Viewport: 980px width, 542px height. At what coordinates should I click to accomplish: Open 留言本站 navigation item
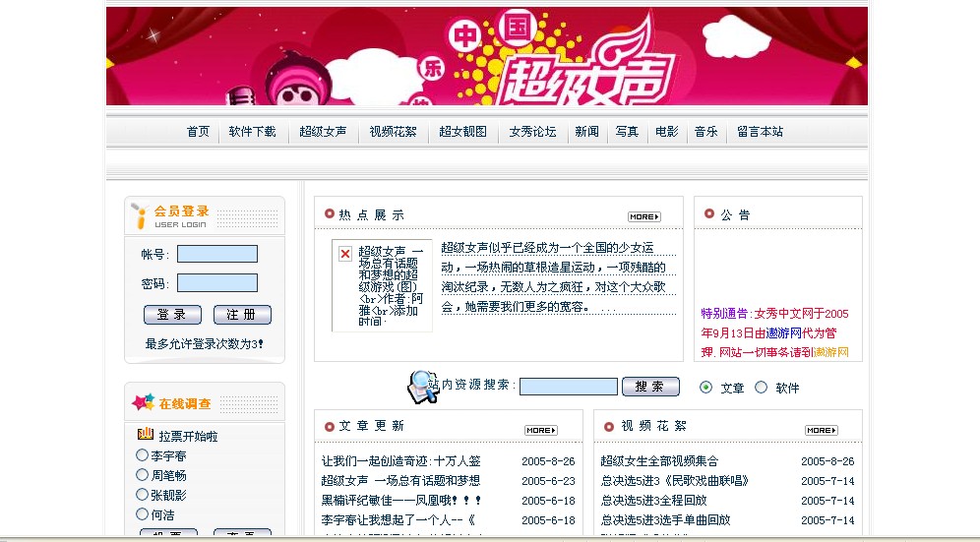pos(760,131)
